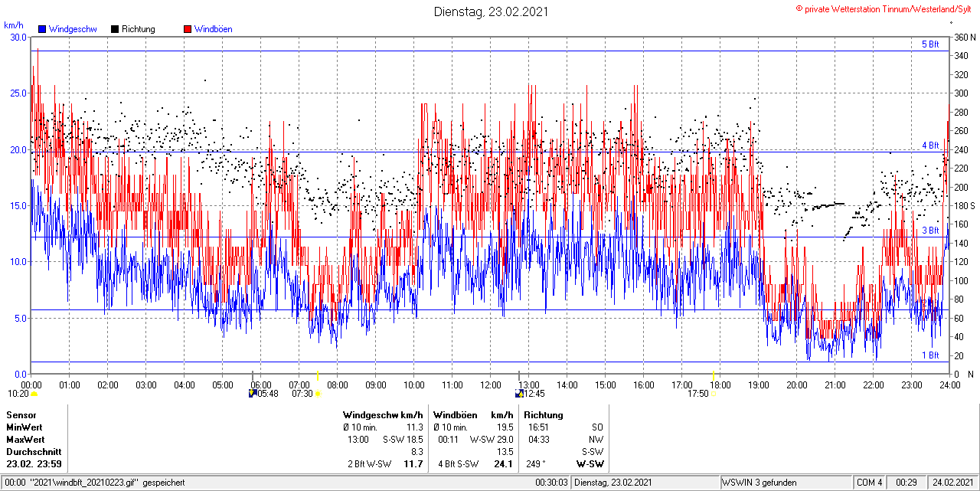Viewport: 980px width, 491px height.
Task: Click the yellow sun dot beside 07:30
Action: (317, 394)
